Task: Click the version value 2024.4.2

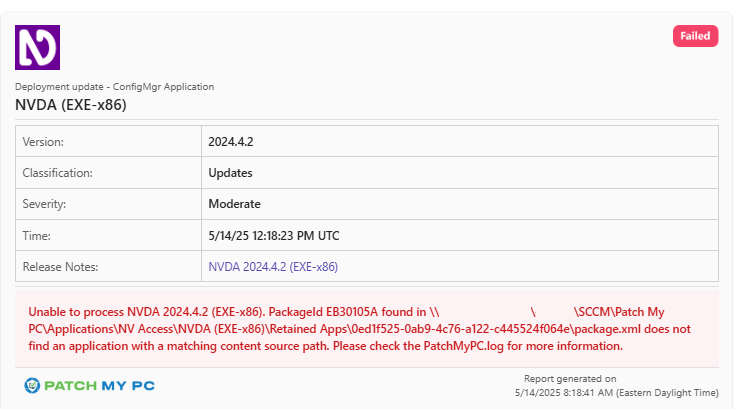Action: pos(231,142)
